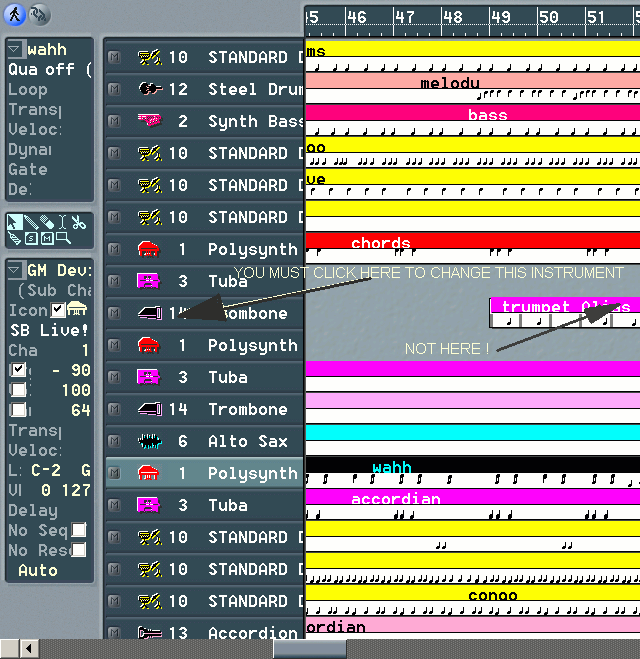
Task: Click the C-2 key limit value
Action: tap(46, 470)
